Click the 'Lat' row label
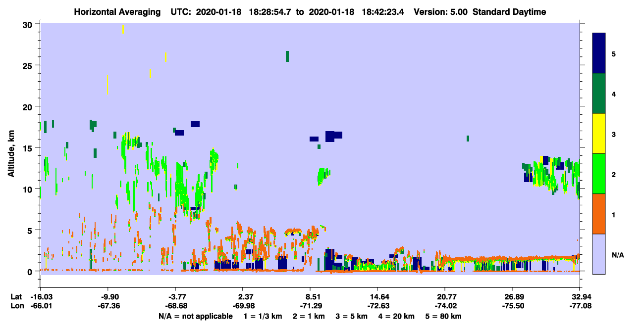This screenshot has height=330, width=644. coord(16,297)
